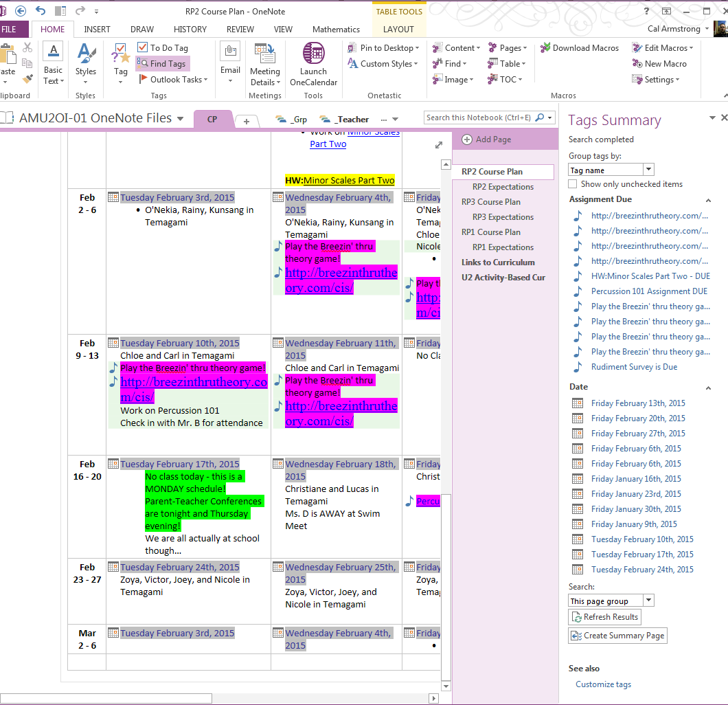Click the Back navigation arrow icon
The image size is (728, 705).
click(21, 11)
